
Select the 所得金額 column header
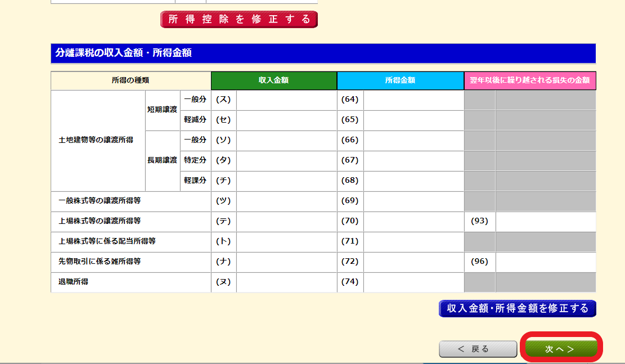pyautogui.click(x=401, y=80)
